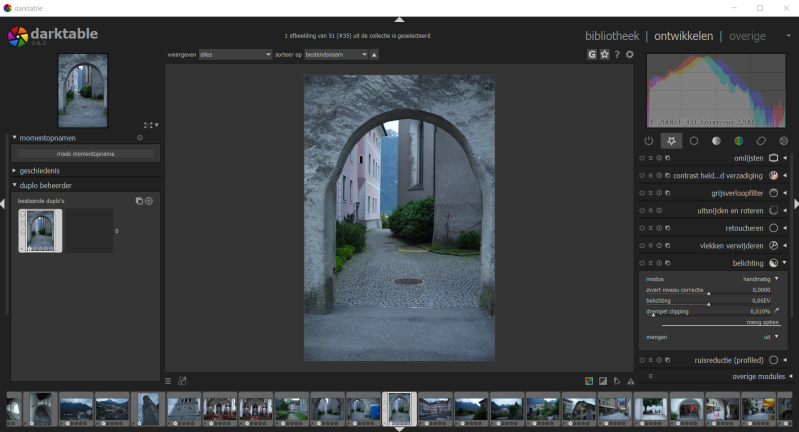
Task: Click the create duplicate plus icon
Action: click(149, 201)
